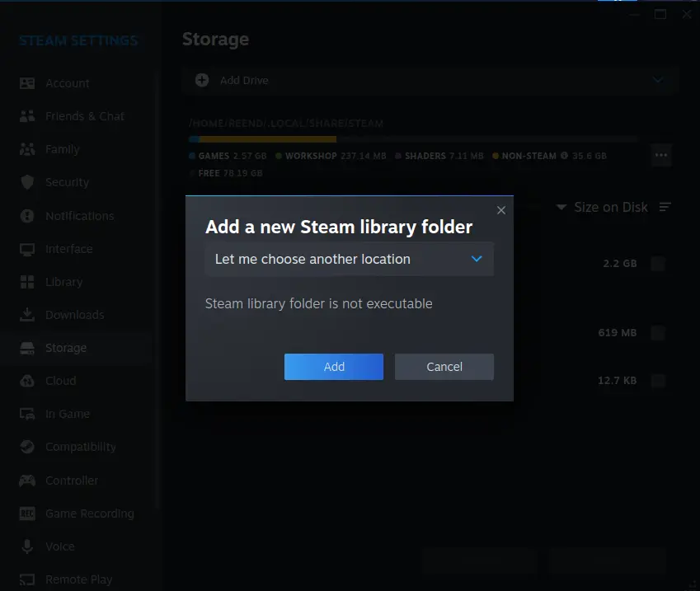This screenshot has height=591, width=700.
Task: Open the 'Let me choose another location' dropdown
Action: coord(349,260)
